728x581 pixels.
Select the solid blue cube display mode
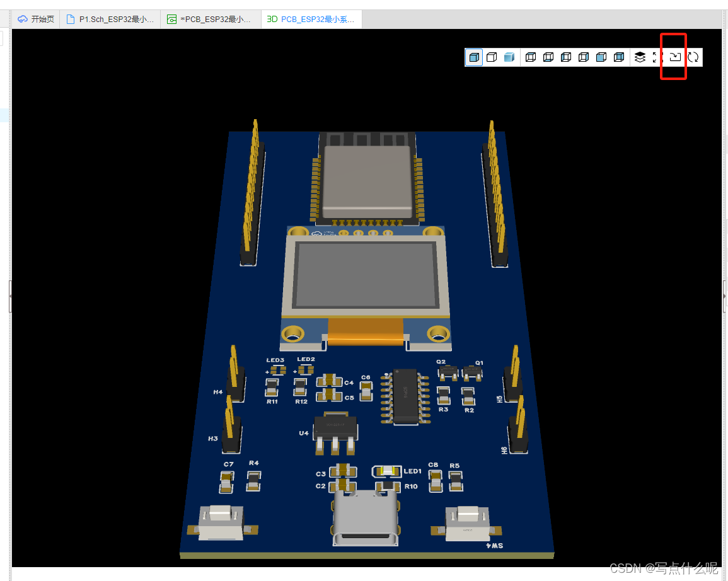(474, 57)
